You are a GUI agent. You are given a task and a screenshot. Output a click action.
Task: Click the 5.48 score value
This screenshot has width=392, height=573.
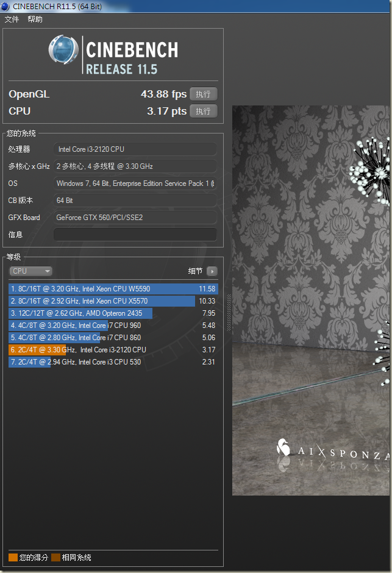tap(208, 326)
